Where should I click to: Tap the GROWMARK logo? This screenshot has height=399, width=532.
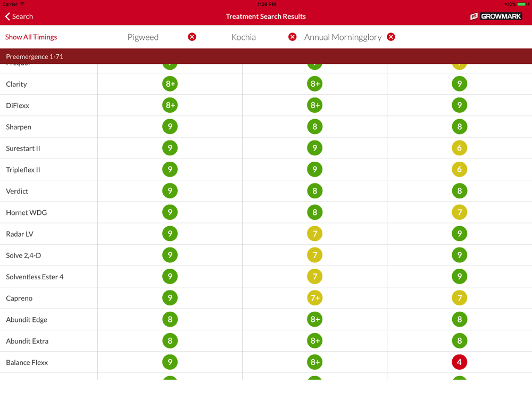496,16
